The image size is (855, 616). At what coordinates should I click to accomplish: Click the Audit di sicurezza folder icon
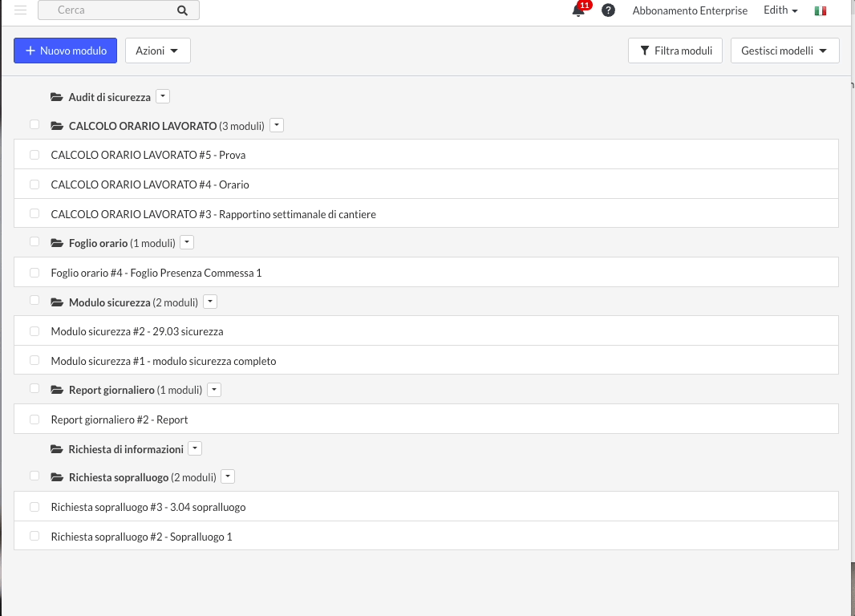[x=56, y=97]
